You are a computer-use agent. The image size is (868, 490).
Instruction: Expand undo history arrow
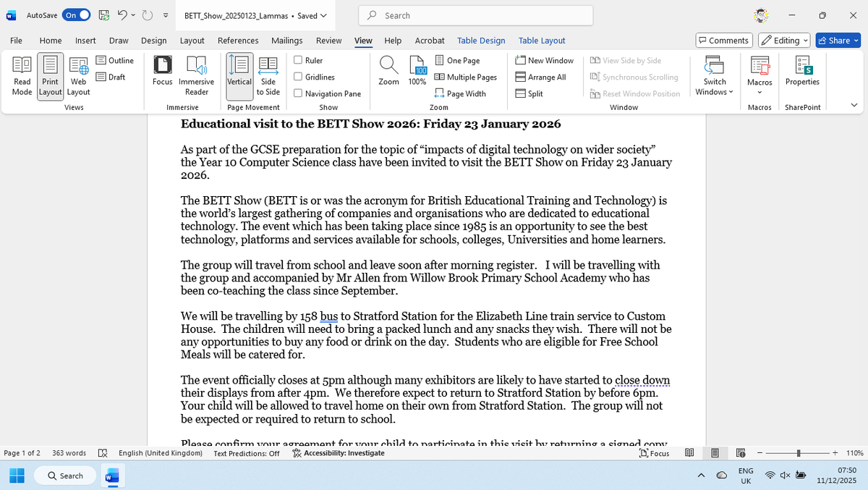135,15
